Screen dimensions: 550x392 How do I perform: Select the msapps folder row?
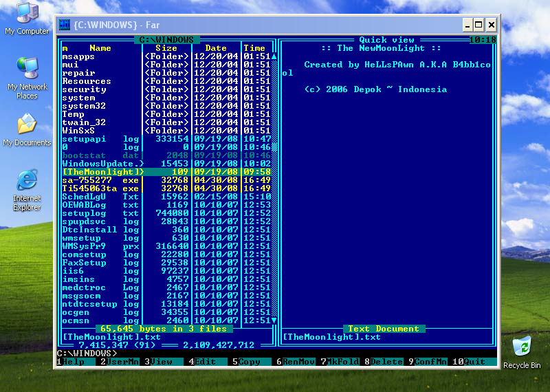[x=166, y=56]
